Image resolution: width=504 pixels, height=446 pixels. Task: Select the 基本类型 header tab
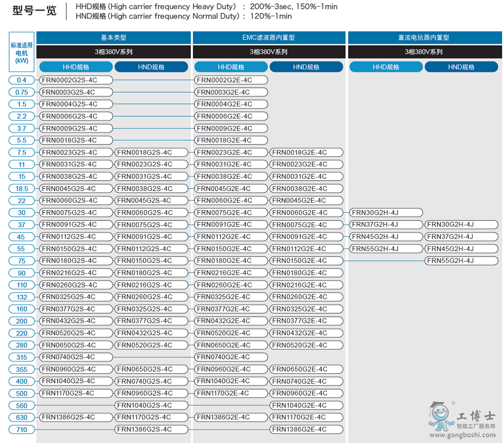(114, 38)
